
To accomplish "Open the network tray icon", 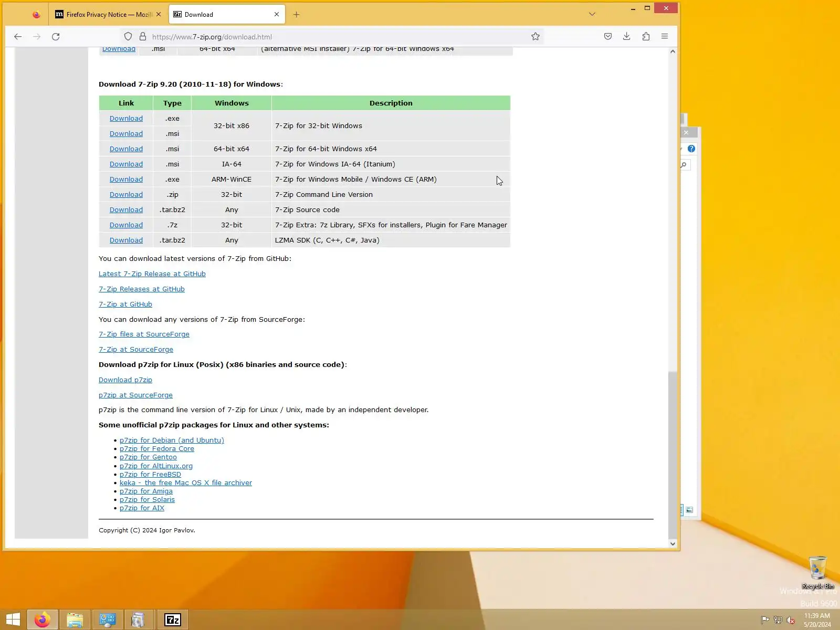I will [778, 620].
